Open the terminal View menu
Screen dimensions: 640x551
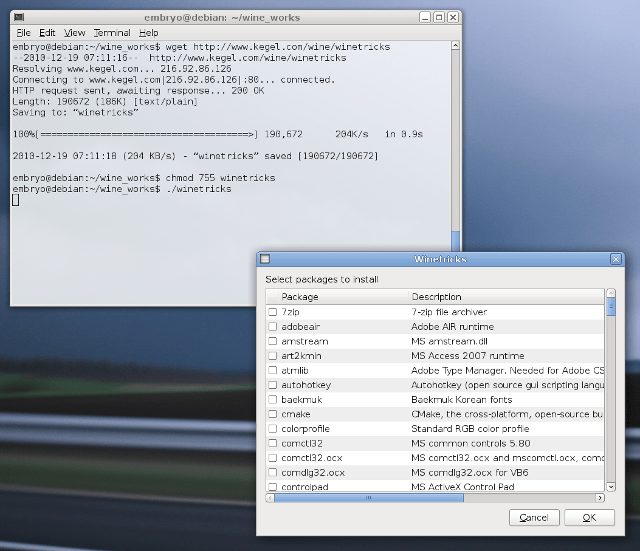tap(74, 33)
